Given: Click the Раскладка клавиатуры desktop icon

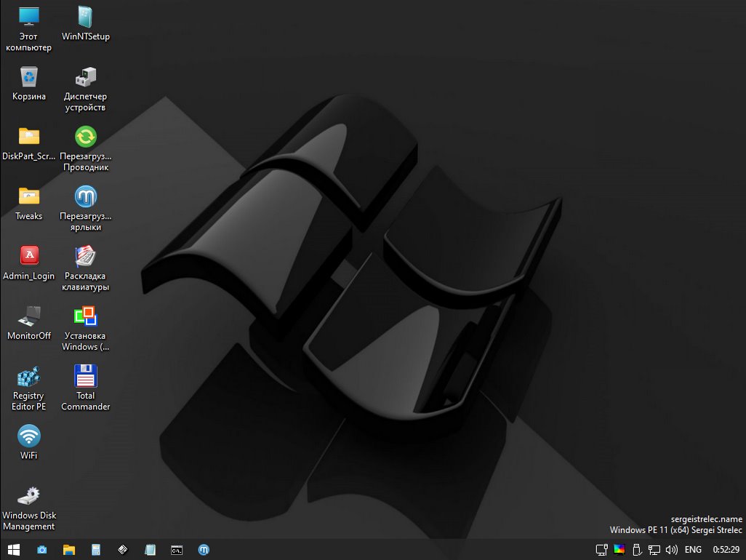Looking at the screenshot, I should coord(86,256).
